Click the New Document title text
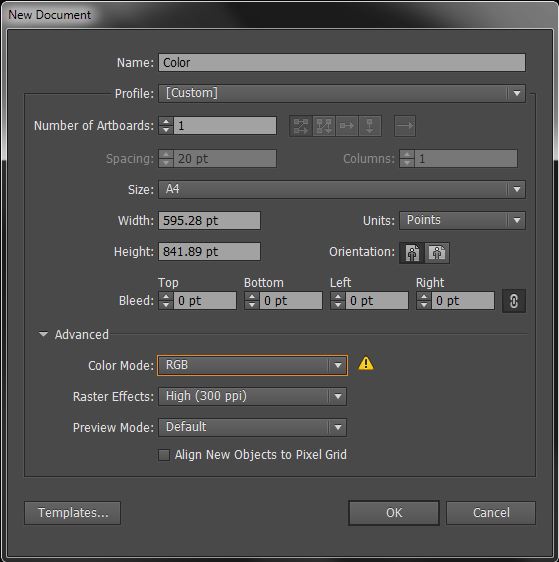Viewport: 559px width, 562px height. pos(49,15)
